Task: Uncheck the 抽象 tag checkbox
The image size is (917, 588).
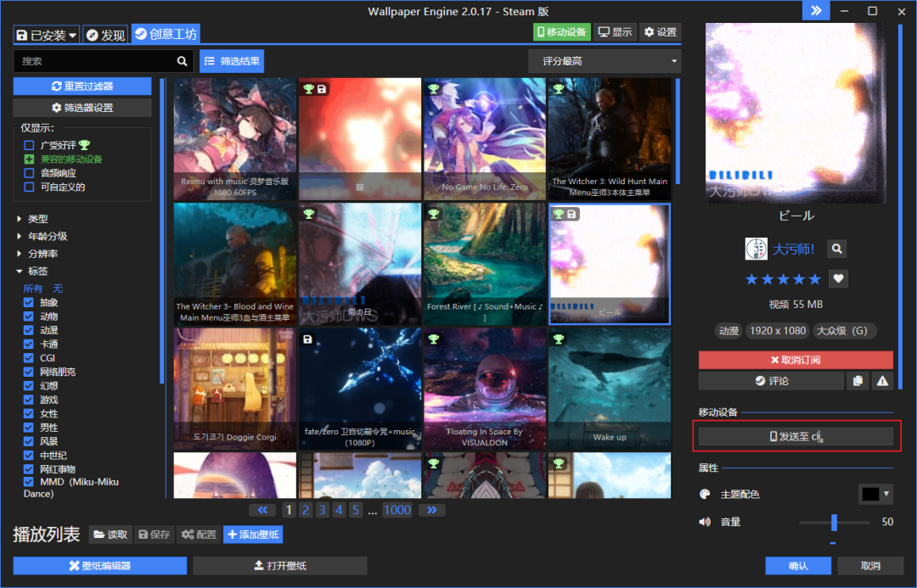Action: 28,302
